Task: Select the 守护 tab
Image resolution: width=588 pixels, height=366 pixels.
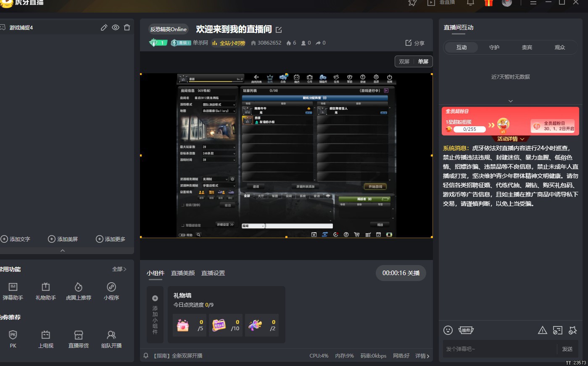Action: point(494,47)
